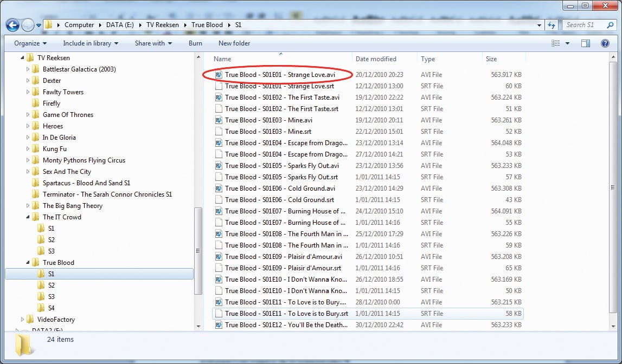Select Sex And The City folder
This screenshot has height=364, width=622.
click(x=67, y=172)
